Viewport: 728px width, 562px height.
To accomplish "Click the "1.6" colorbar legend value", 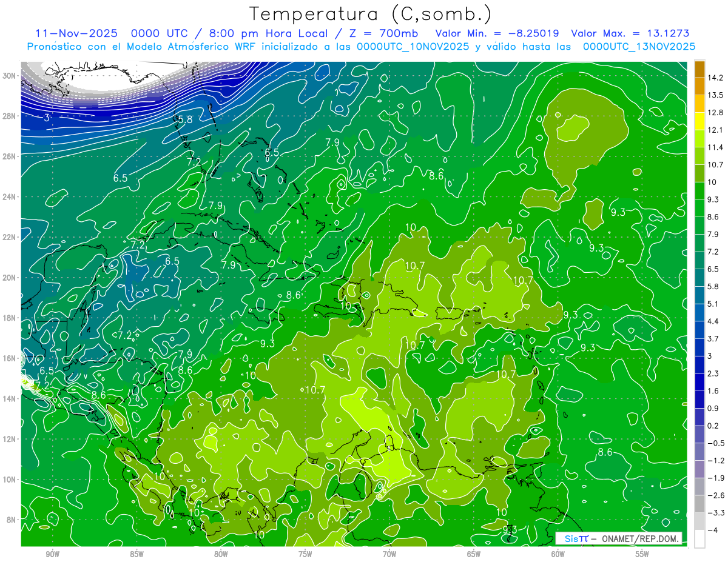I will click(713, 391).
